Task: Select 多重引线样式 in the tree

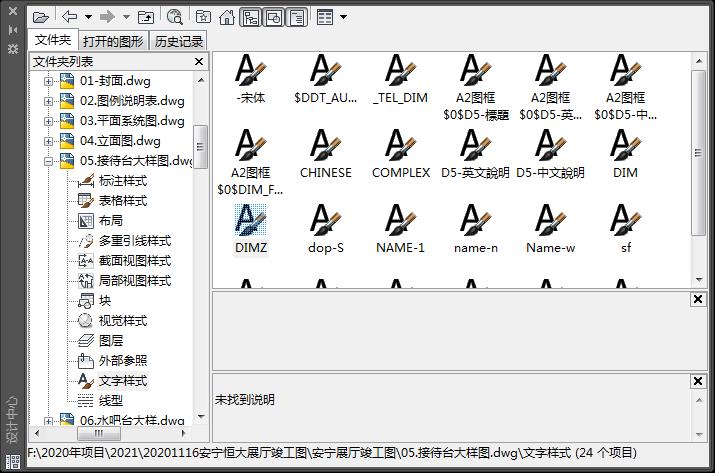Action: [135, 241]
